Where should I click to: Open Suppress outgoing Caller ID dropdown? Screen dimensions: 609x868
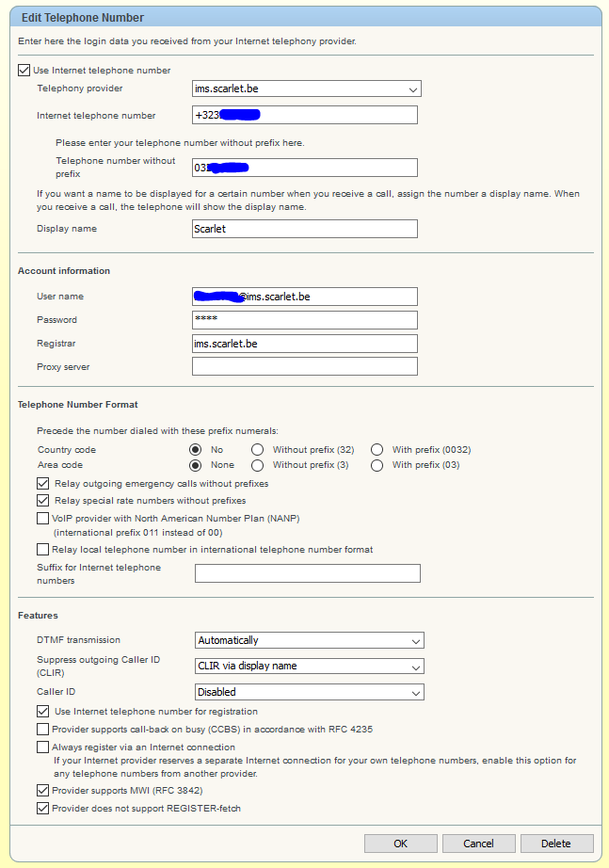coord(309,666)
